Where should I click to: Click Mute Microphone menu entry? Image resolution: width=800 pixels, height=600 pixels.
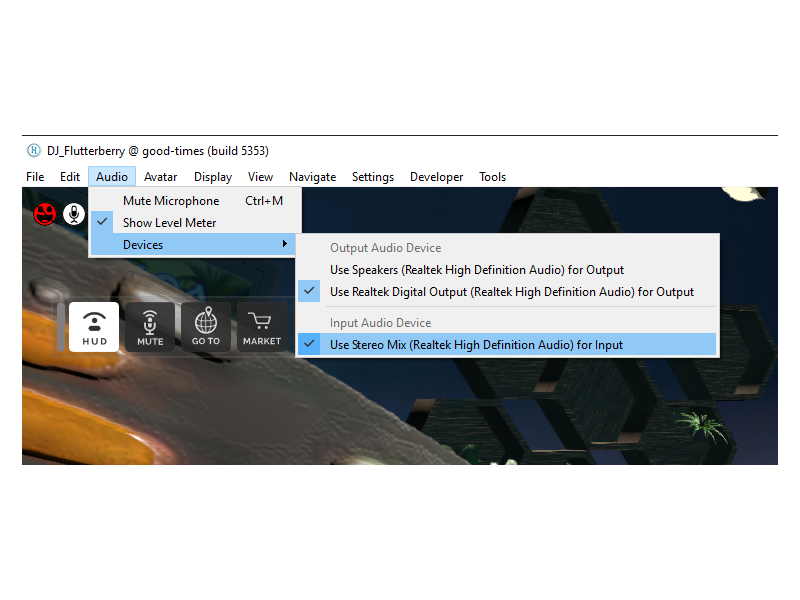coord(195,201)
